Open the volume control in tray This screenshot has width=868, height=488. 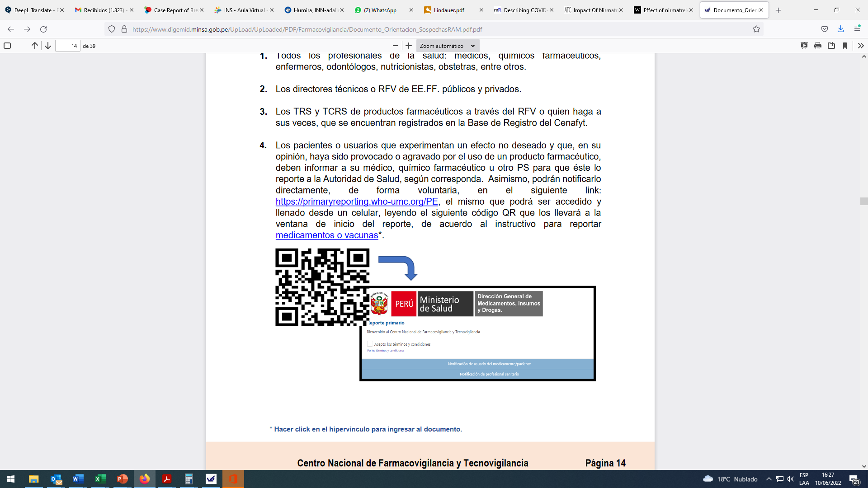tap(790, 479)
